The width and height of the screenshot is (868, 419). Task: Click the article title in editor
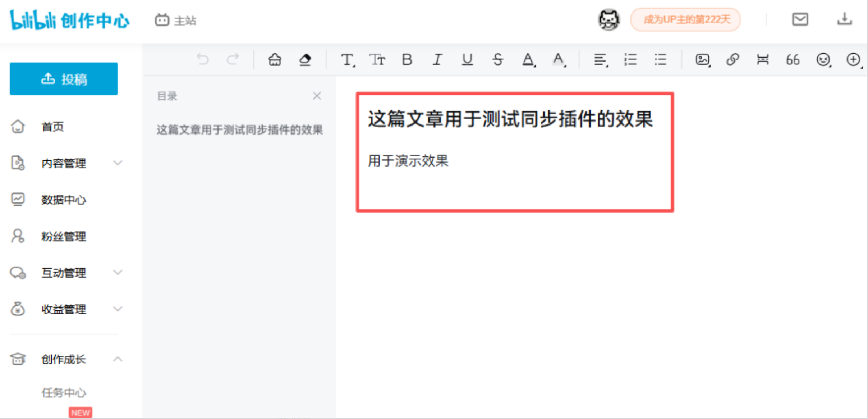pos(510,119)
